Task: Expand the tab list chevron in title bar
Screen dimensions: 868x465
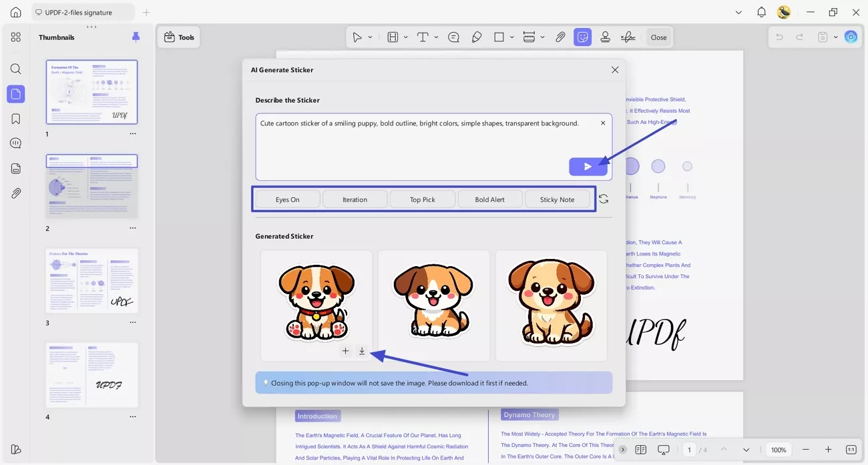Action: coord(738,12)
